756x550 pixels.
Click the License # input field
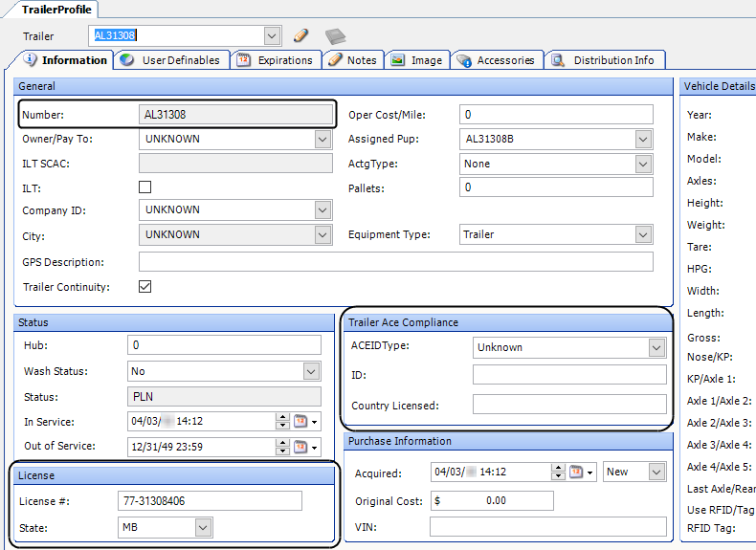(x=210, y=501)
